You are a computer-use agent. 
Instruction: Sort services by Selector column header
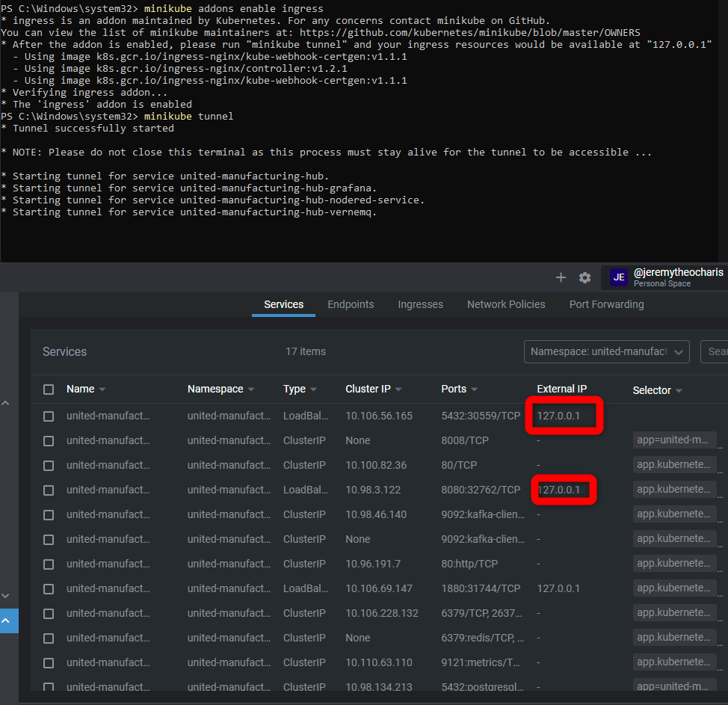[652, 390]
